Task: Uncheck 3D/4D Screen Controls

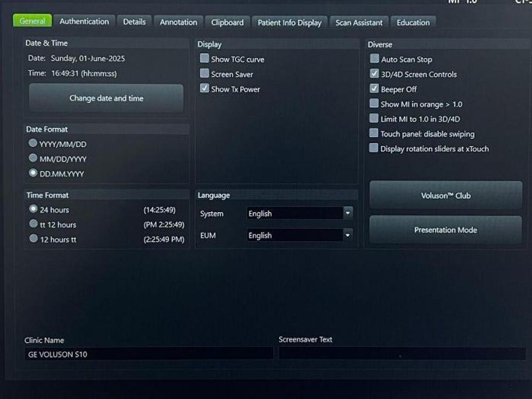Action: click(375, 74)
